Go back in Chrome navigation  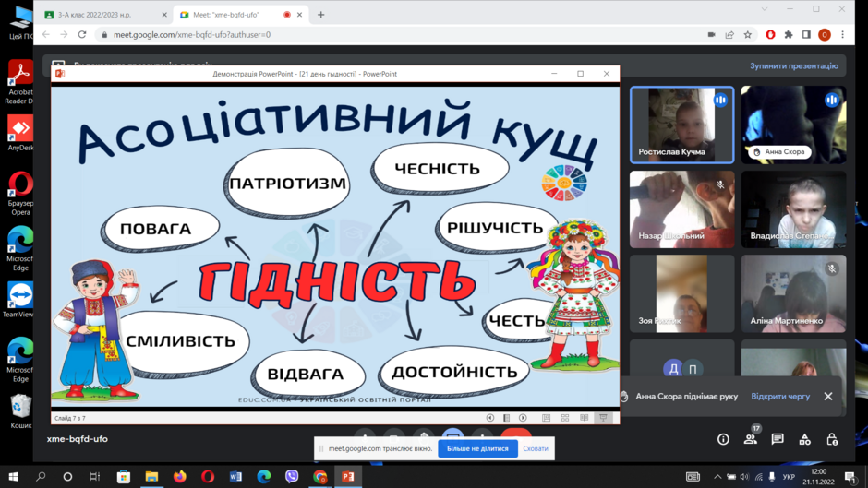46,34
